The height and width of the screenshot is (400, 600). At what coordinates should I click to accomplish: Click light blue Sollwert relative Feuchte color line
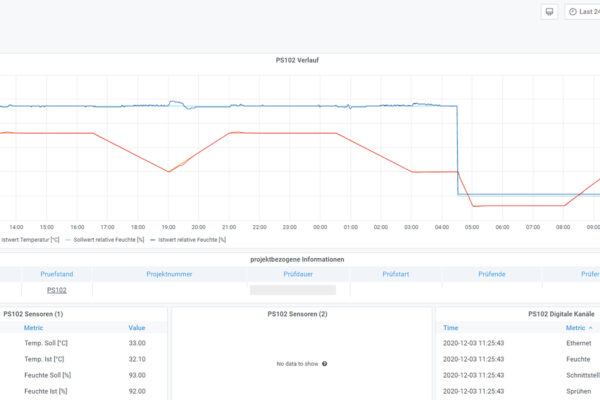(68, 240)
